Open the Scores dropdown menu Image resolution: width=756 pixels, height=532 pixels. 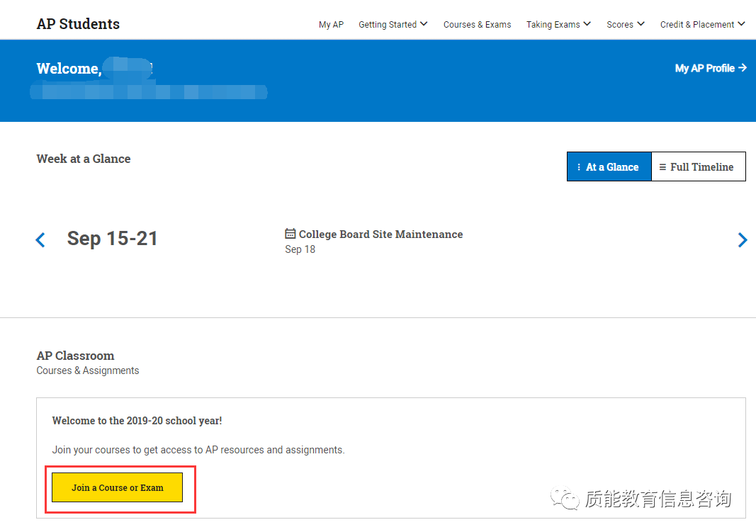pos(626,25)
